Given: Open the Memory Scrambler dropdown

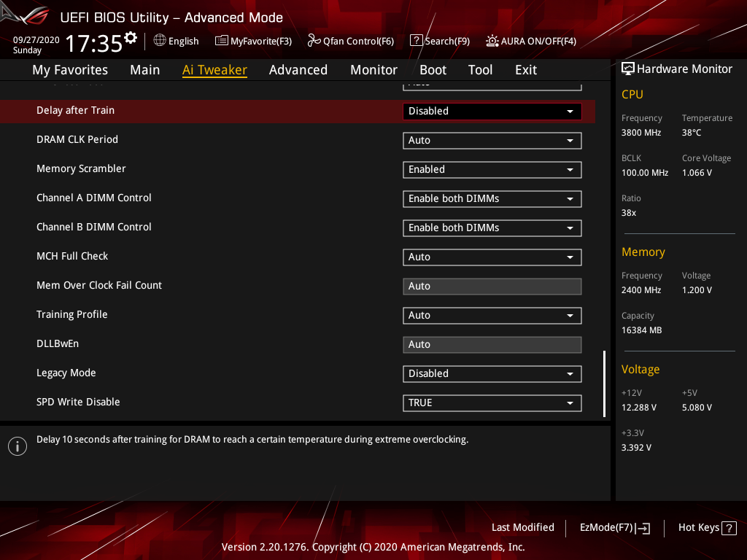Looking at the screenshot, I should [x=492, y=169].
